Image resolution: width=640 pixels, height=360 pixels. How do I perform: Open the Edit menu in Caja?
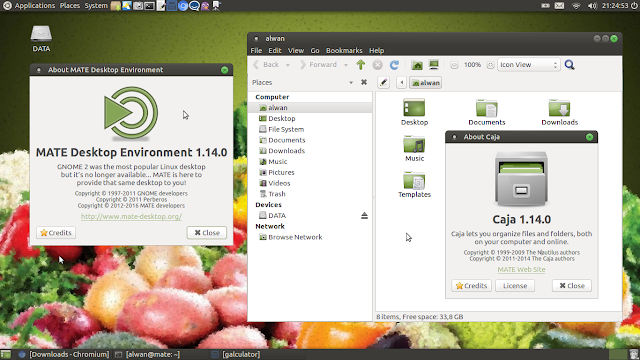[275, 51]
